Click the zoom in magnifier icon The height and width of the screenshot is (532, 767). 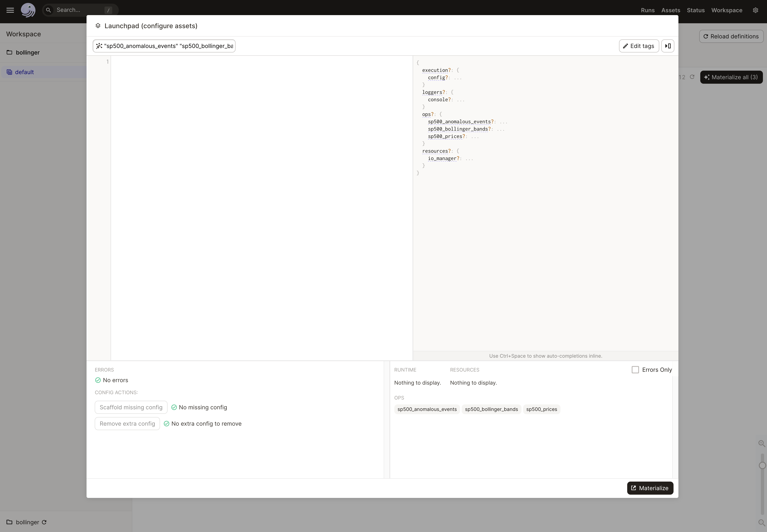[762, 443]
